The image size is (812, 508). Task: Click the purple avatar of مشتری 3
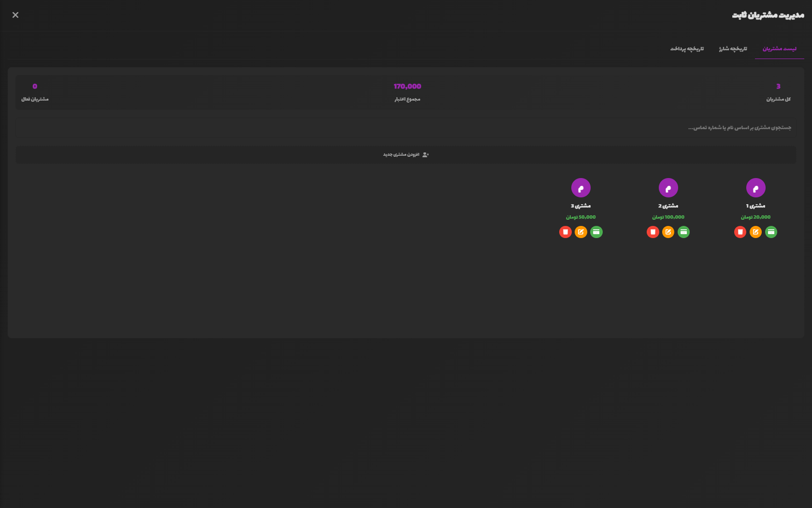pyautogui.click(x=580, y=188)
